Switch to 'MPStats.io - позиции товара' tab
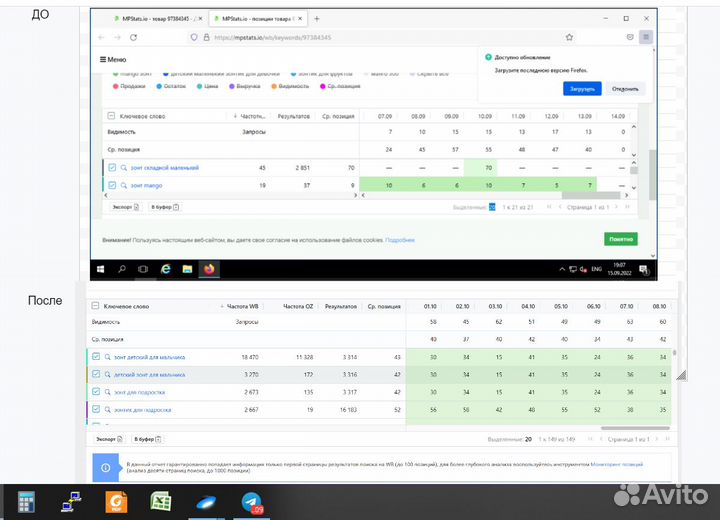The width and height of the screenshot is (720, 520). 258,19
